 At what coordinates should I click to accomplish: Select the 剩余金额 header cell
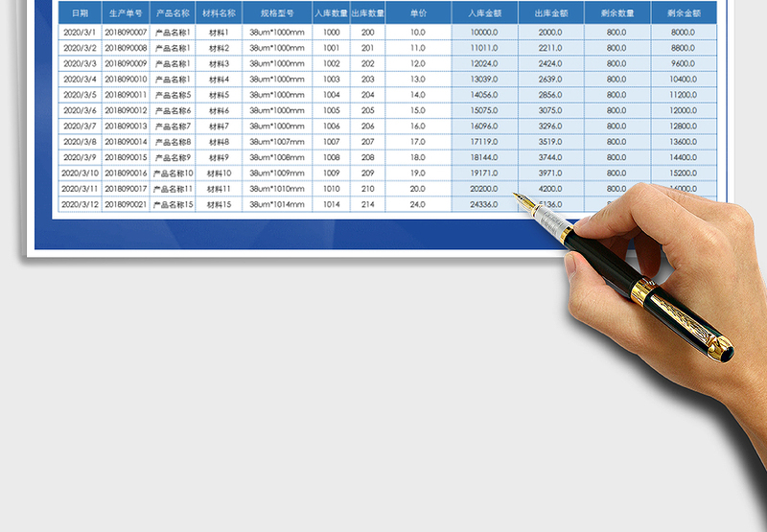[684, 13]
